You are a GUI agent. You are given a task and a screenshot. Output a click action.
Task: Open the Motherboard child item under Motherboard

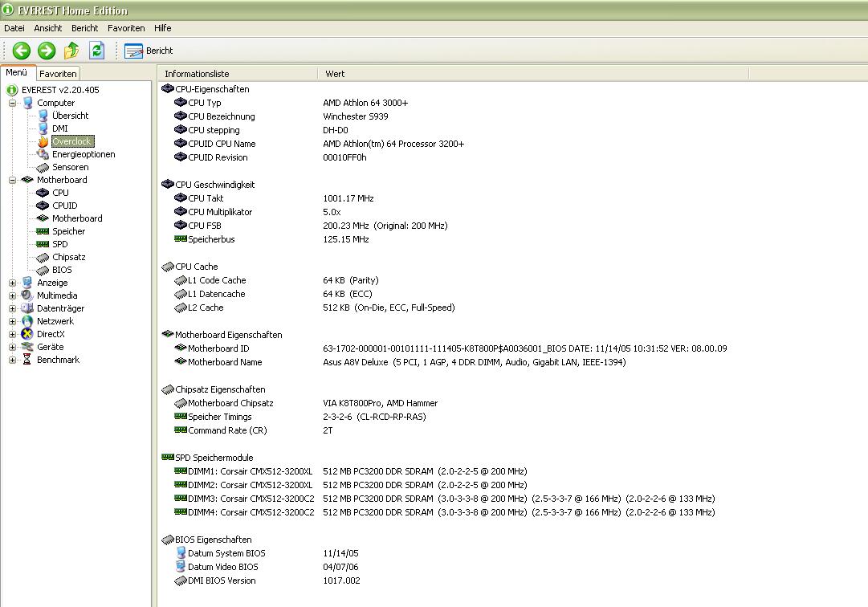coord(77,218)
